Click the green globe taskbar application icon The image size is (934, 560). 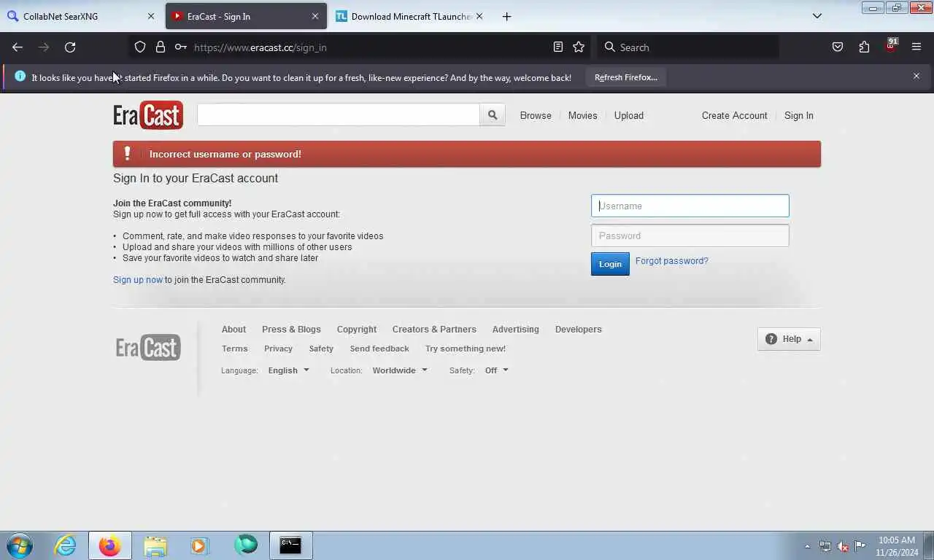click(x=246, y=544)
